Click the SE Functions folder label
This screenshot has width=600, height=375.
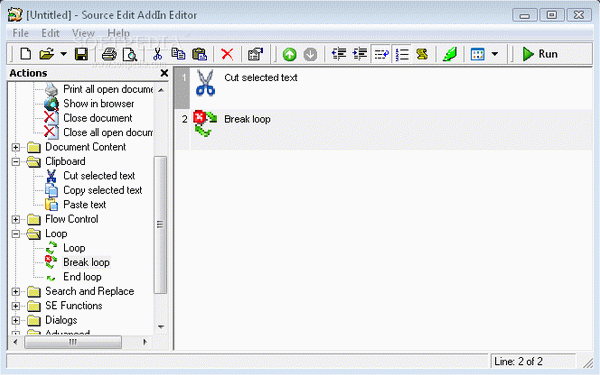click(x=73, y=305)
